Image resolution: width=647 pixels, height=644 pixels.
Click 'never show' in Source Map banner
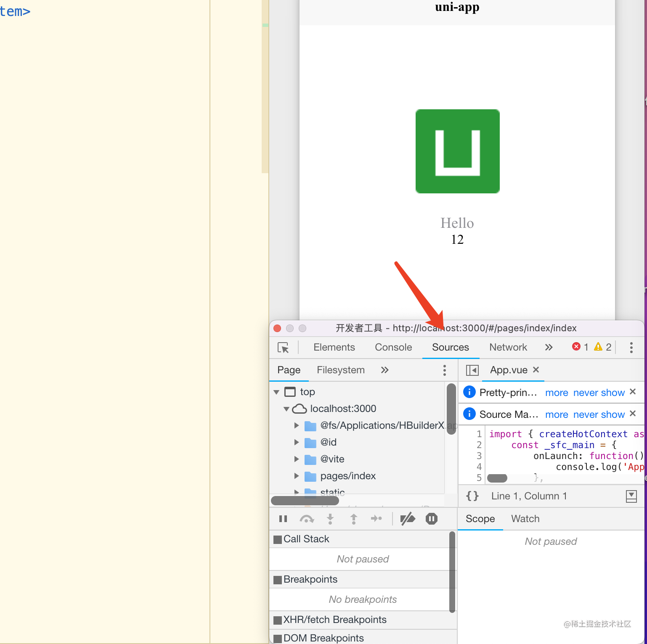599,414
